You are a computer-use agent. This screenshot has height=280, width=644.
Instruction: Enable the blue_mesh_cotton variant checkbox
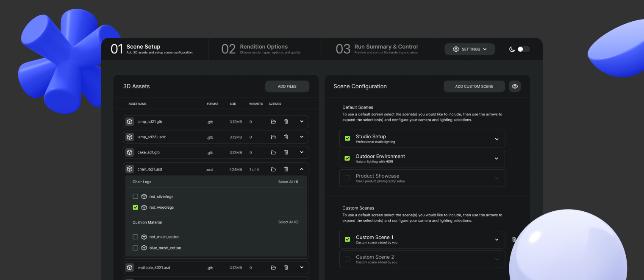click(x=136, y=248)
